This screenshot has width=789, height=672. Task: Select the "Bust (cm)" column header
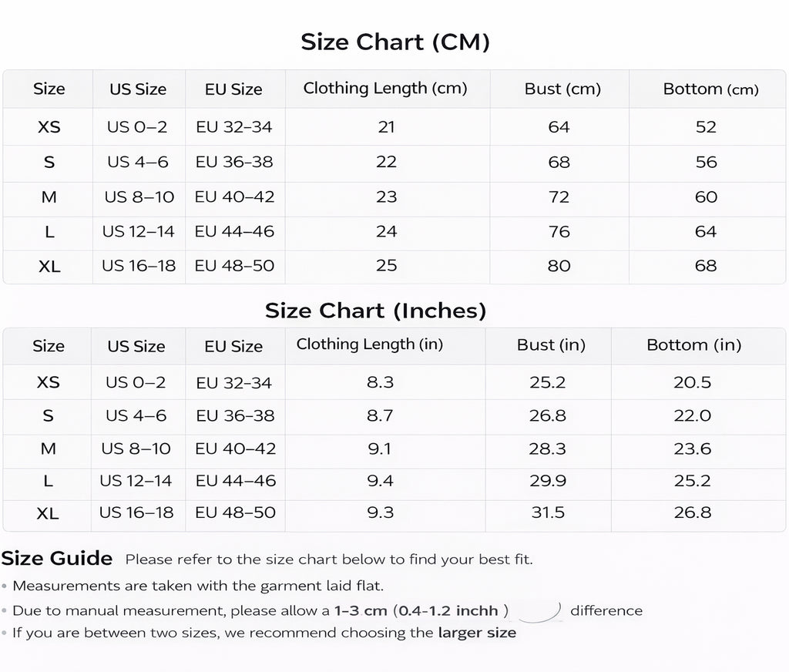point(562,89)
